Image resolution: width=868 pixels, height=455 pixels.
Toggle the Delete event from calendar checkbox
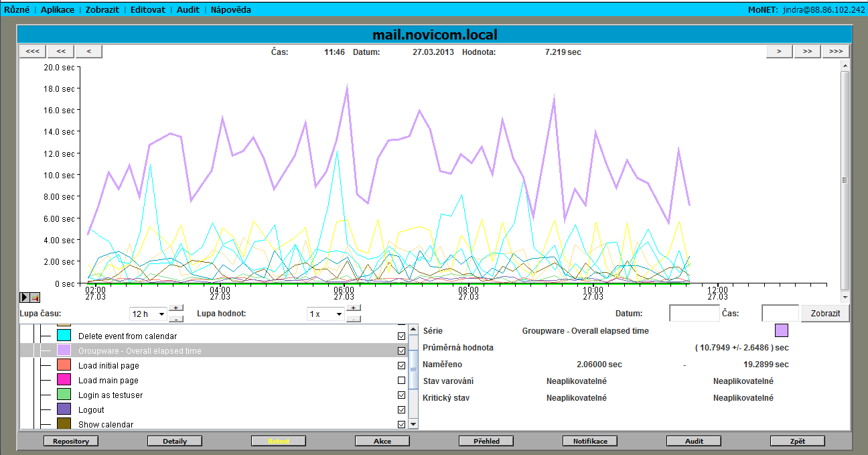(x=402, y=336)
